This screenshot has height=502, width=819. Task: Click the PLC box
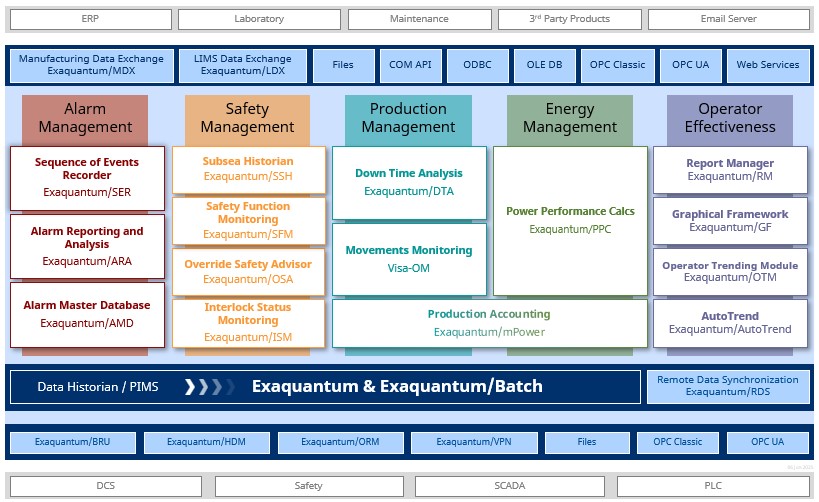pos(713,486)
